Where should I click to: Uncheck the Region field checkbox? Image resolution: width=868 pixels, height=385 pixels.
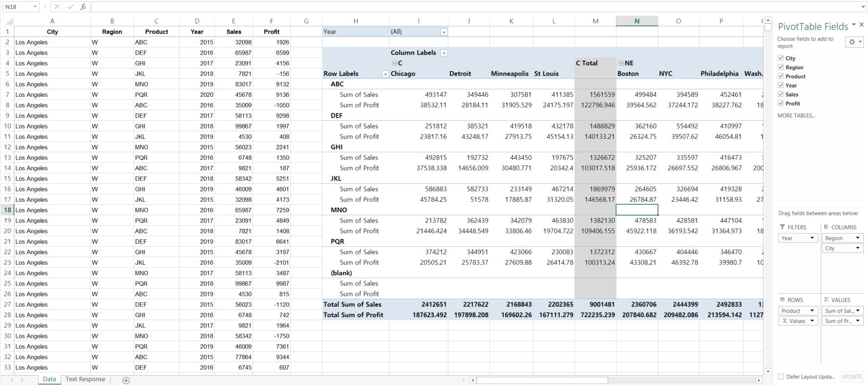pos(781,67)
